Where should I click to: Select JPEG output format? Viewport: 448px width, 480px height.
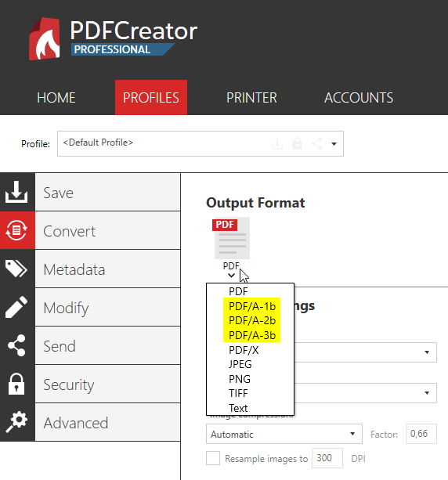tap(240, 364)
